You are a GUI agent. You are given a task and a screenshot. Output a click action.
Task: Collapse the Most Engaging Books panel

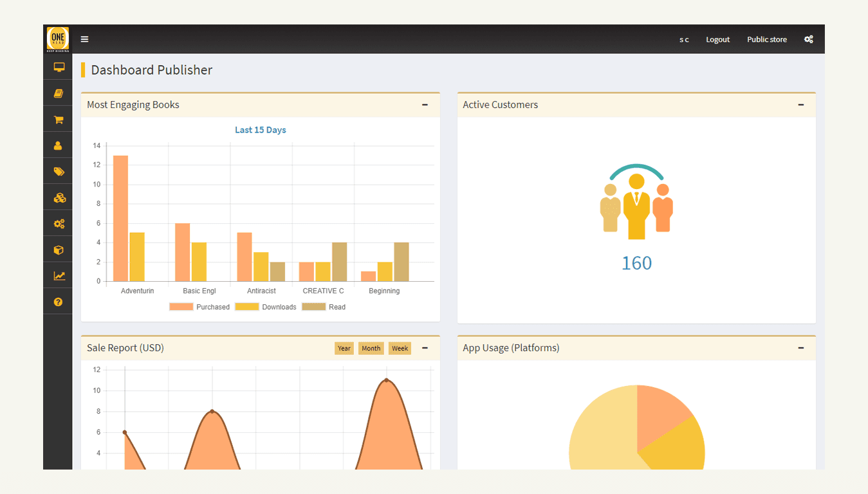click(x=425, y=105)
